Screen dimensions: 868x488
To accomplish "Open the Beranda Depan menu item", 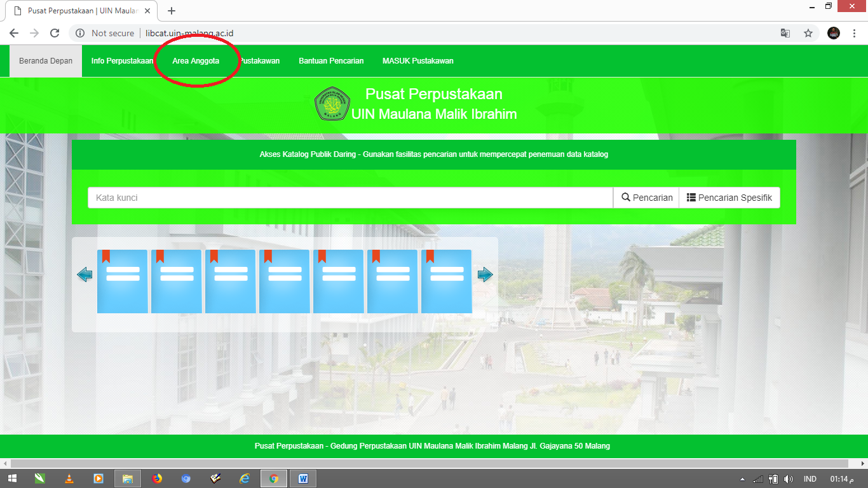I will tap(46, 61).
